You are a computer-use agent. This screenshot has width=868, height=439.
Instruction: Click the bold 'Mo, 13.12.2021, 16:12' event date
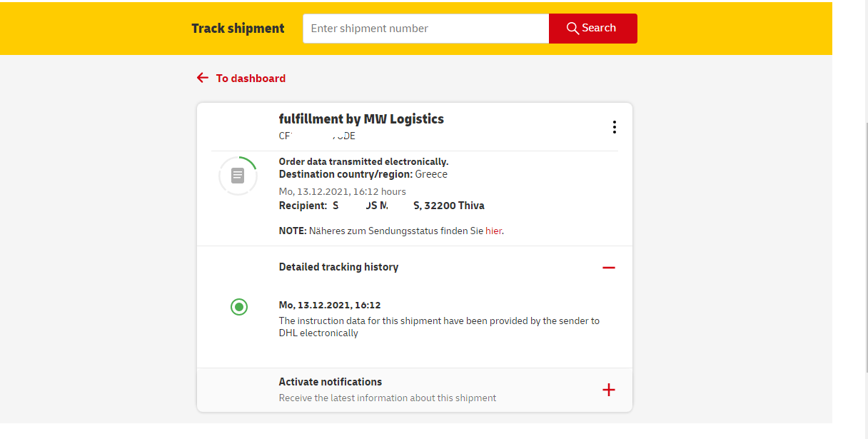[x=330, y=305]
